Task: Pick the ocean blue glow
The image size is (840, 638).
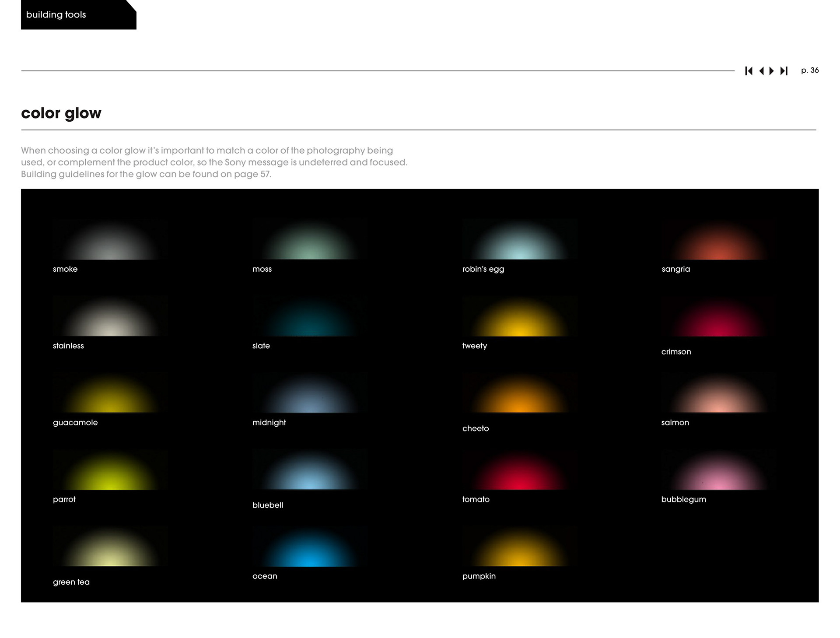Action: [309, 550]
